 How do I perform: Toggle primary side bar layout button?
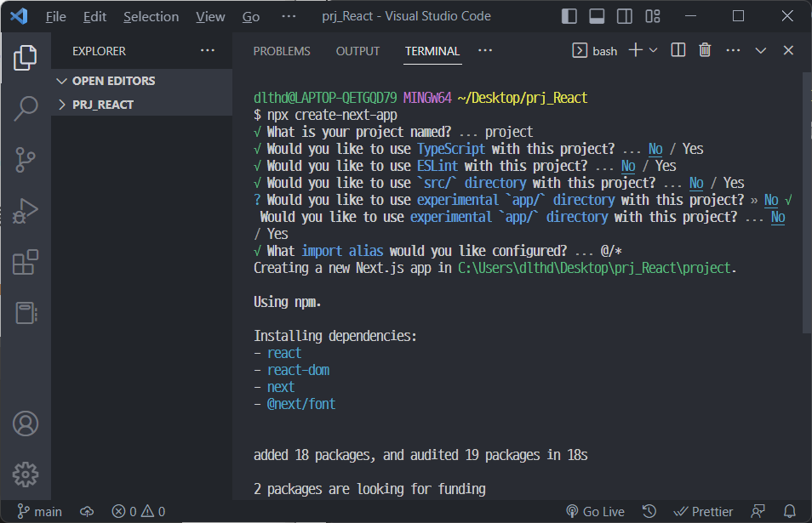point(569,16)
